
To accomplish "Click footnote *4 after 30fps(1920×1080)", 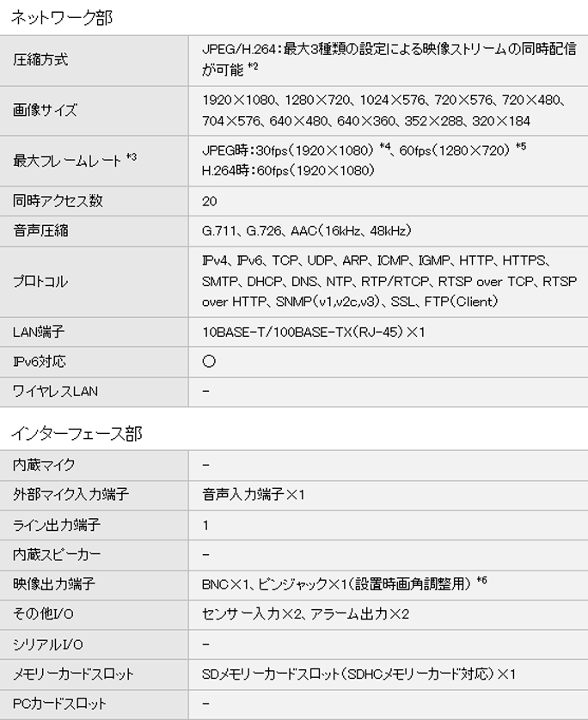I will pos(385,147).
